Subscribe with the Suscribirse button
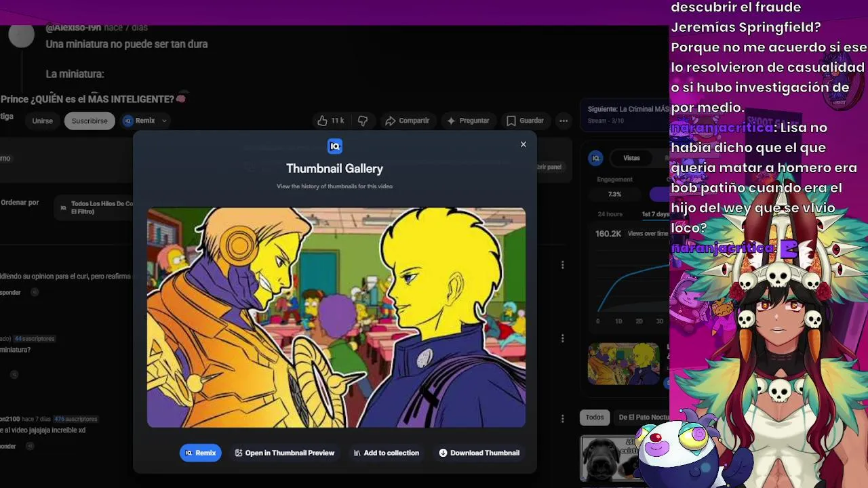 [x=90, y=121]
